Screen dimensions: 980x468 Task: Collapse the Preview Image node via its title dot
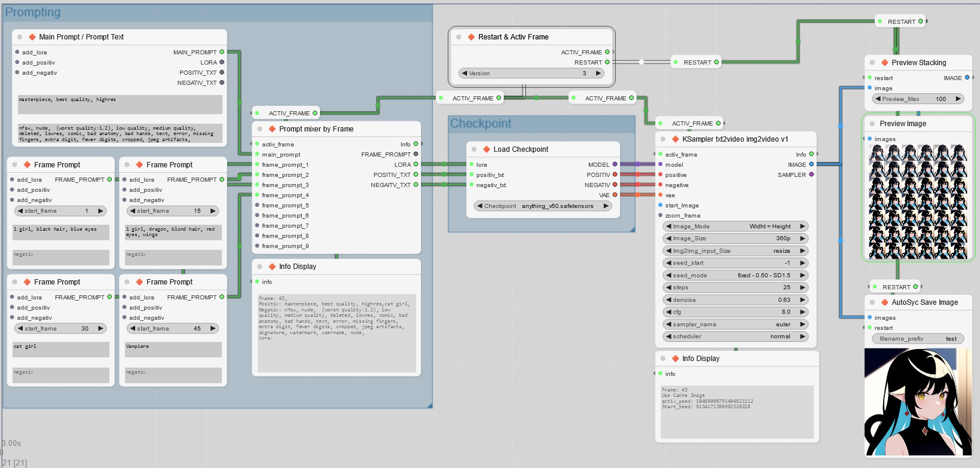coord(872,124)
